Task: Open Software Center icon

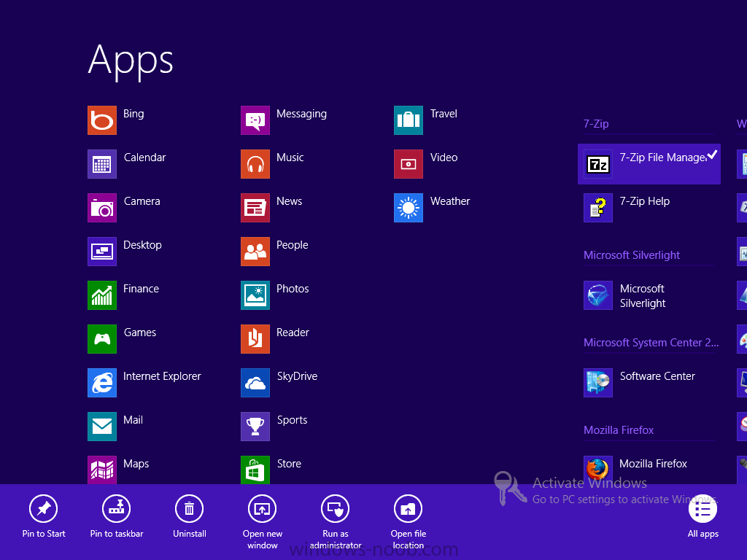Action: [598, 383]
